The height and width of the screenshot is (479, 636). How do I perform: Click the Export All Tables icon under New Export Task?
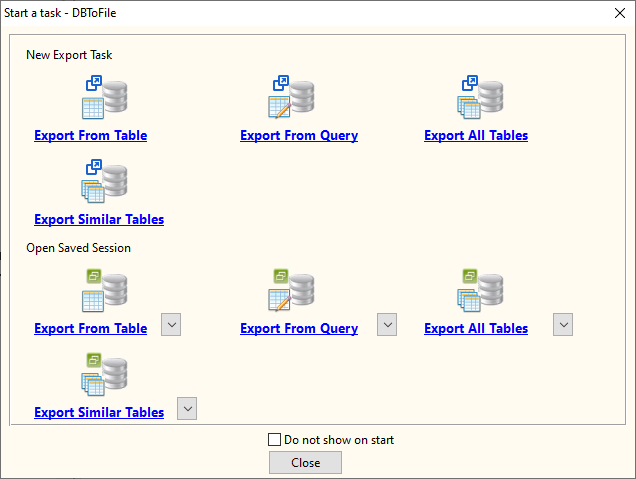coord(480,97)
